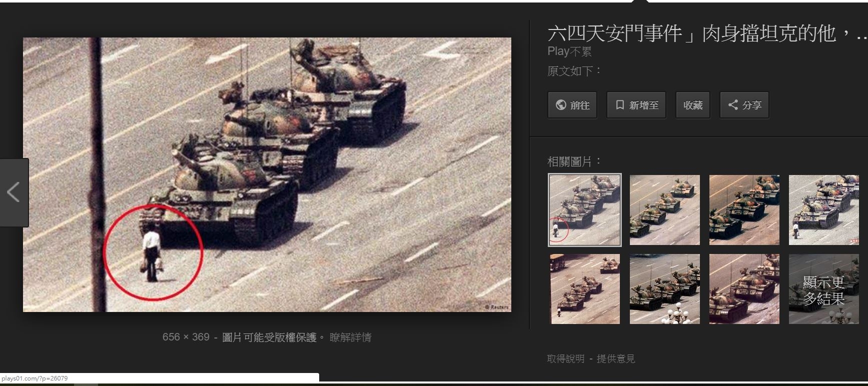Click the 提供意見 feedback link
This screenshot has height=386, width=868.
click(x=616, y=359)
